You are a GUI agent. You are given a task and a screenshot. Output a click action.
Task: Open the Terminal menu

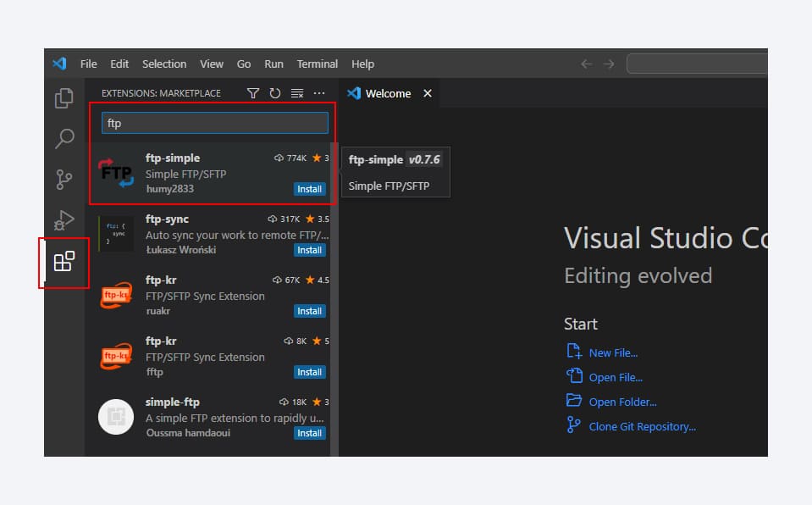[x=317, y=64]
